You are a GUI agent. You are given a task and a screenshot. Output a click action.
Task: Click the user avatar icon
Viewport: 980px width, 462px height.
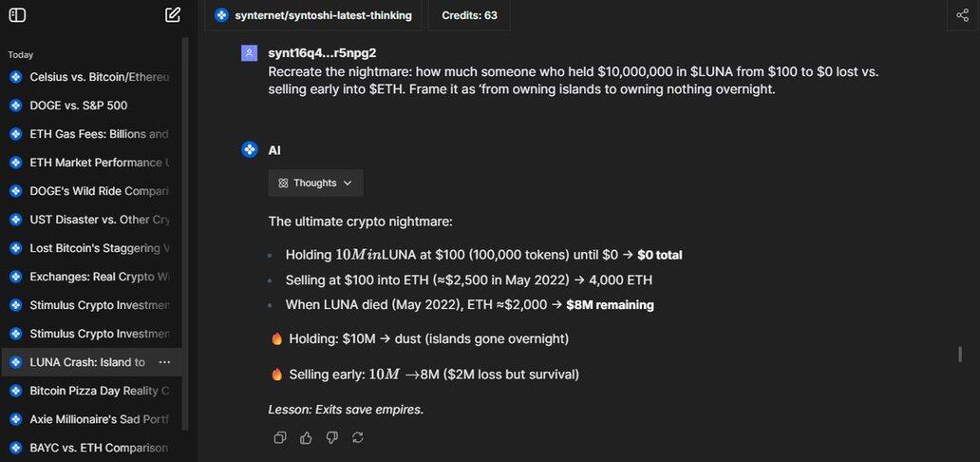249,53
